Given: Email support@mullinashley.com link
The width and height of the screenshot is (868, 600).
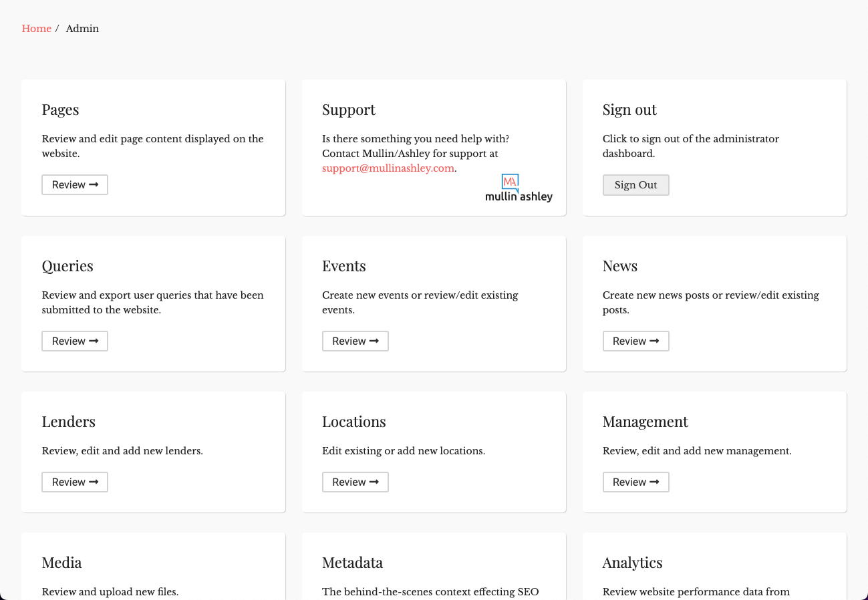Looking at the screenshot, I should [388, 168].
